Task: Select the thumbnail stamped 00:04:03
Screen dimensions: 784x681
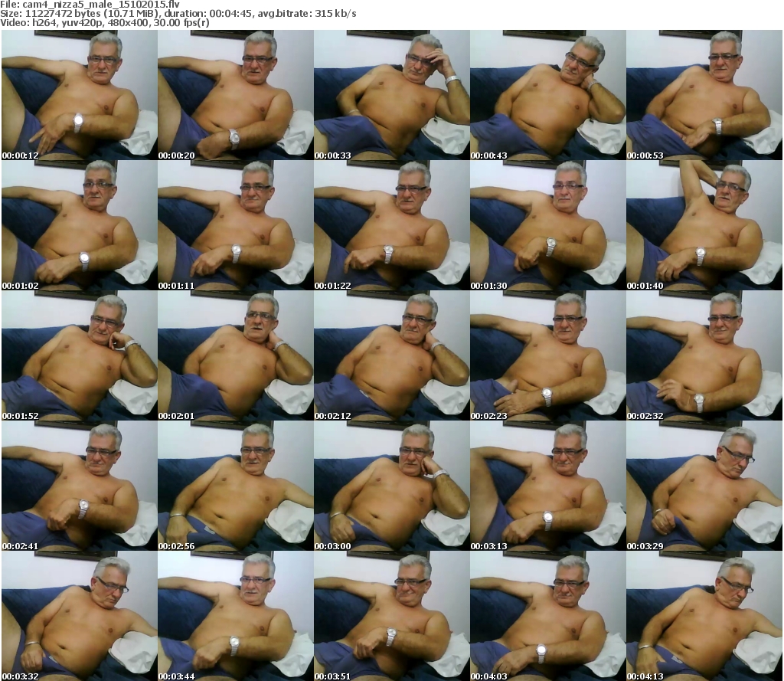Action: (548, 616)
